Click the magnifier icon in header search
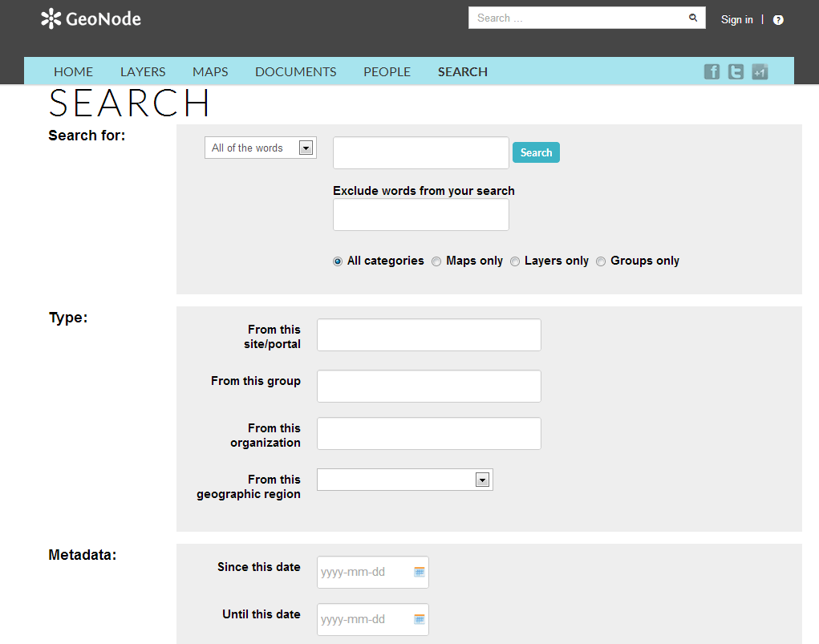This screenshot has height=644, width=819. 693,18
